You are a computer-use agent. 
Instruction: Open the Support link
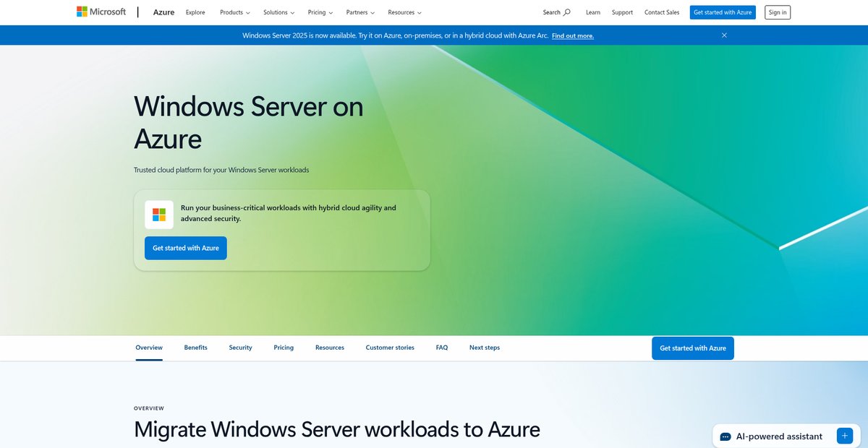(622, 12)
